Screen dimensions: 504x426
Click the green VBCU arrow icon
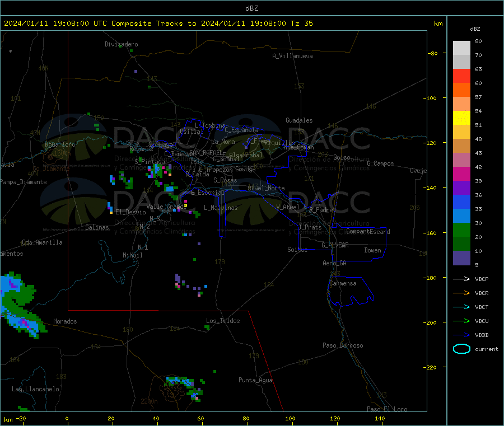pyautogui.click(x=461, y=321)
